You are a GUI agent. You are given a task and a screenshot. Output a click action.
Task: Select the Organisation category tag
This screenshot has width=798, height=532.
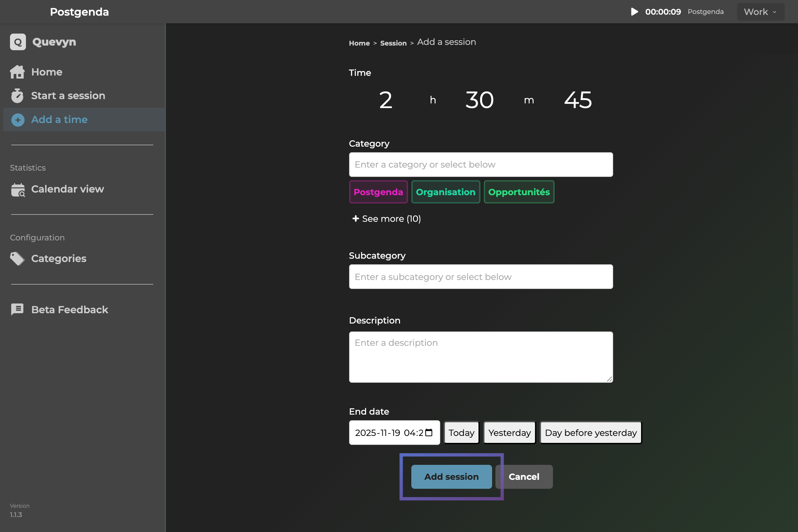pos(446,192)
